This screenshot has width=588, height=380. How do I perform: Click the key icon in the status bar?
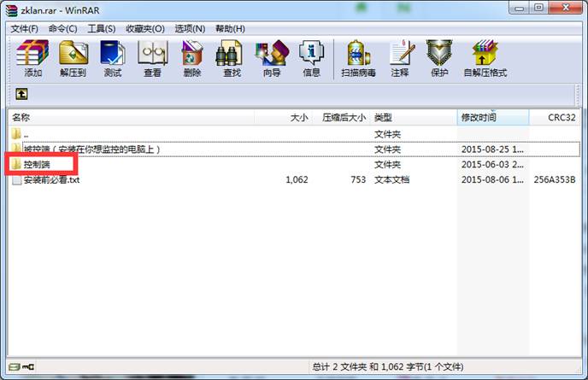pyautogui.click(x=28, y=366)
